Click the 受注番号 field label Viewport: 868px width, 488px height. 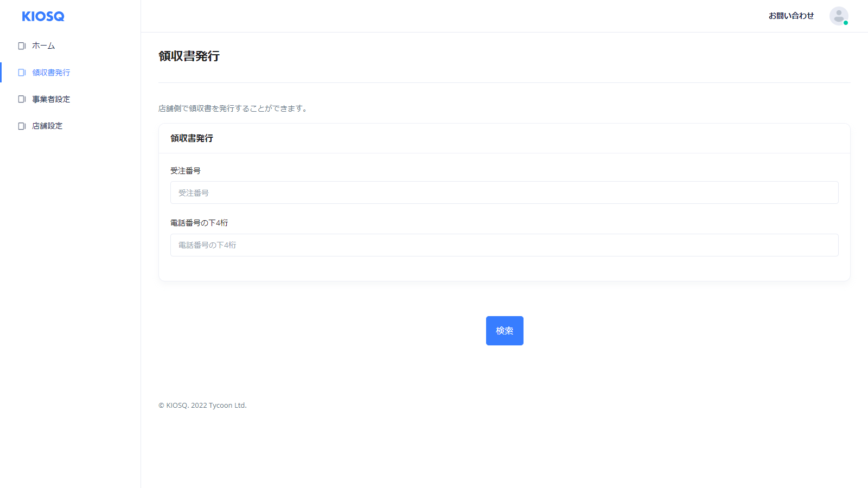(x=186, y=171)
